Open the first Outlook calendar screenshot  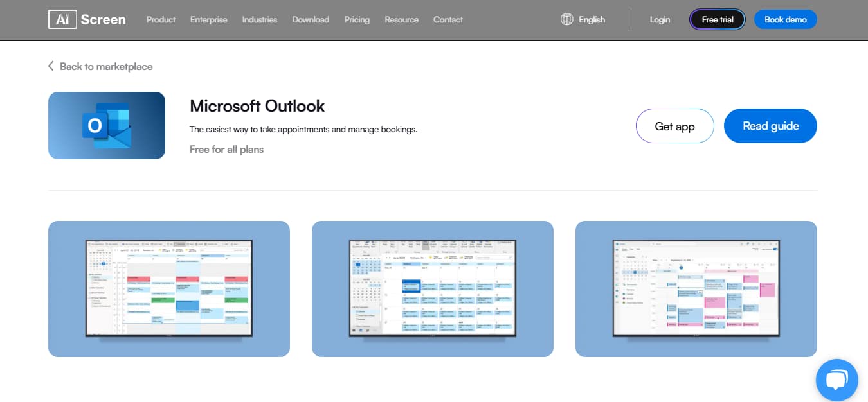tap(169, 289)
